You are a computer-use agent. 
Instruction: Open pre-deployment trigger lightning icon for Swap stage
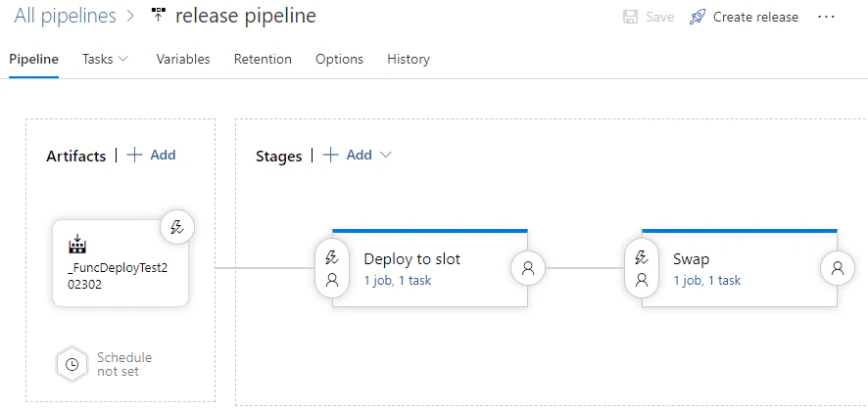(x=642, y=257)
